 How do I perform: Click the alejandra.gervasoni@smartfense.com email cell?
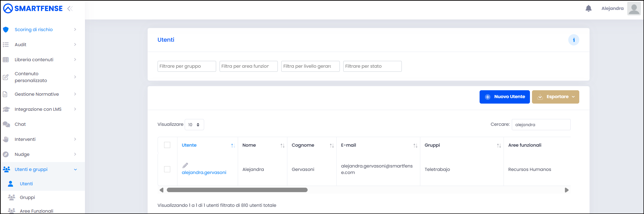(377, 169)
